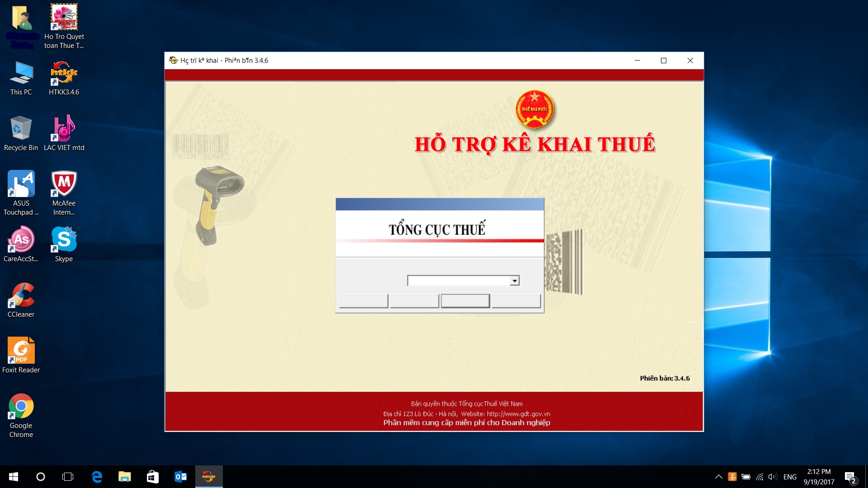Open Outlook from the taskbar
Screen dimensions: 868x488
(180, 477)
